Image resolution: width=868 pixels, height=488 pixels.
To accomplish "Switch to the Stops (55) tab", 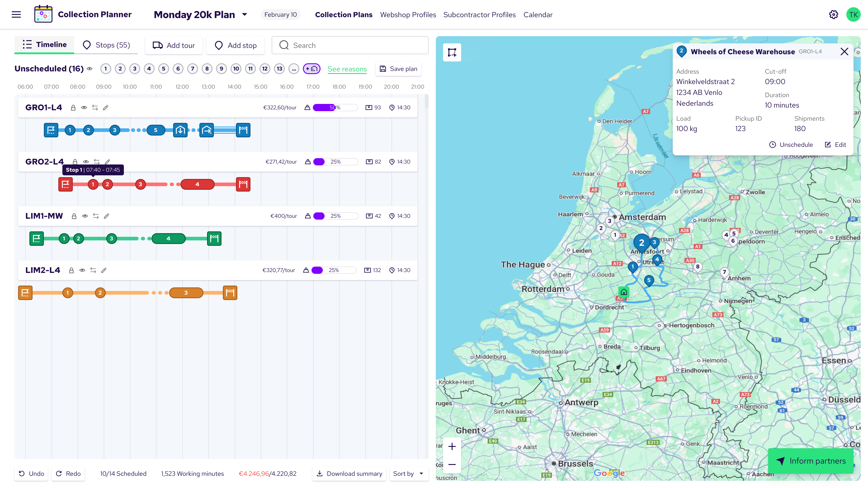I will [x=106, y=45].
